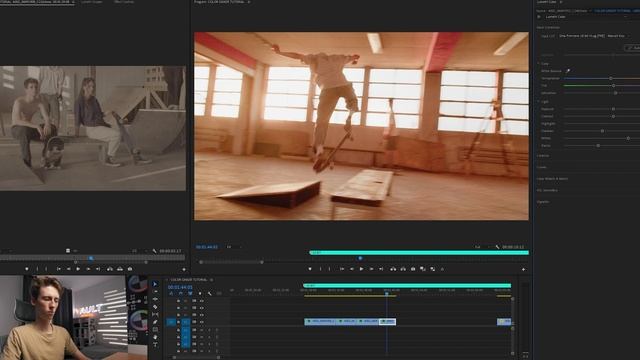Screen dimensions: 640x360
Task: Click the Extract button in the Program monitor
Action: (403, 269)
